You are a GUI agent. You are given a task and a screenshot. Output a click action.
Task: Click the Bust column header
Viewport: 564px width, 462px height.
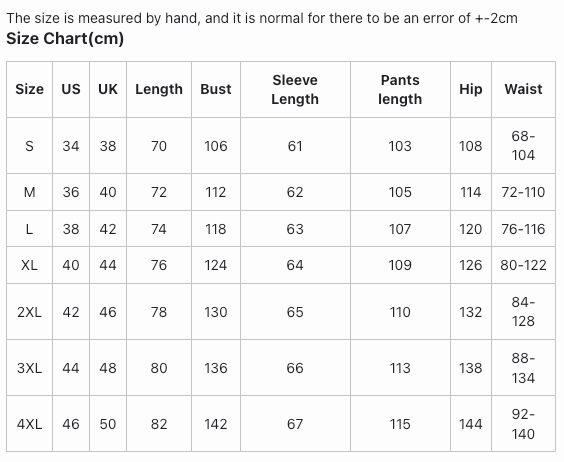coord(216,89)
